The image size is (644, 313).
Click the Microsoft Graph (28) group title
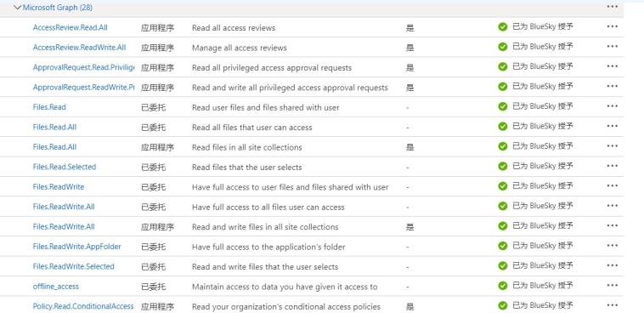point(58,8)
